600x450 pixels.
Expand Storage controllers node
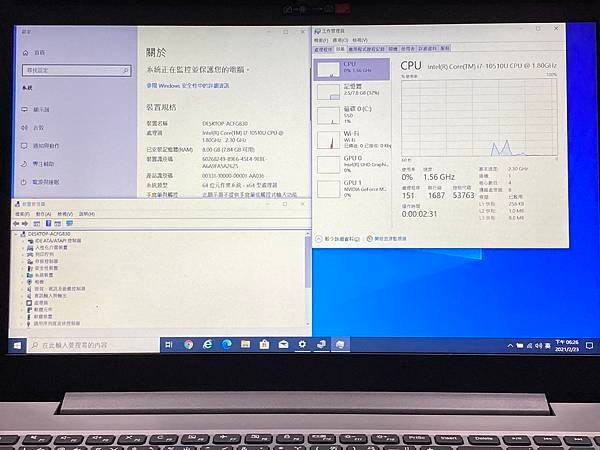pyautogui.click(x=24, y=261)
